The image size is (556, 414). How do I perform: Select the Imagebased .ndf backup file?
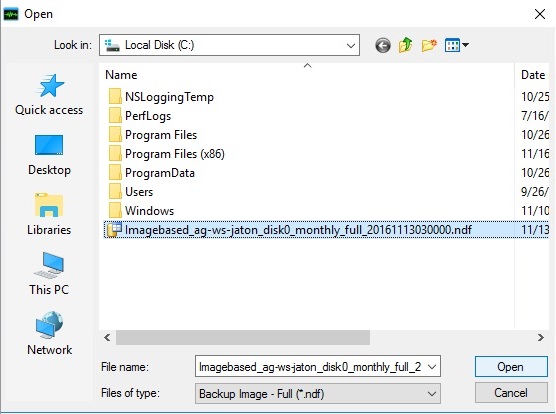point(290,230)
